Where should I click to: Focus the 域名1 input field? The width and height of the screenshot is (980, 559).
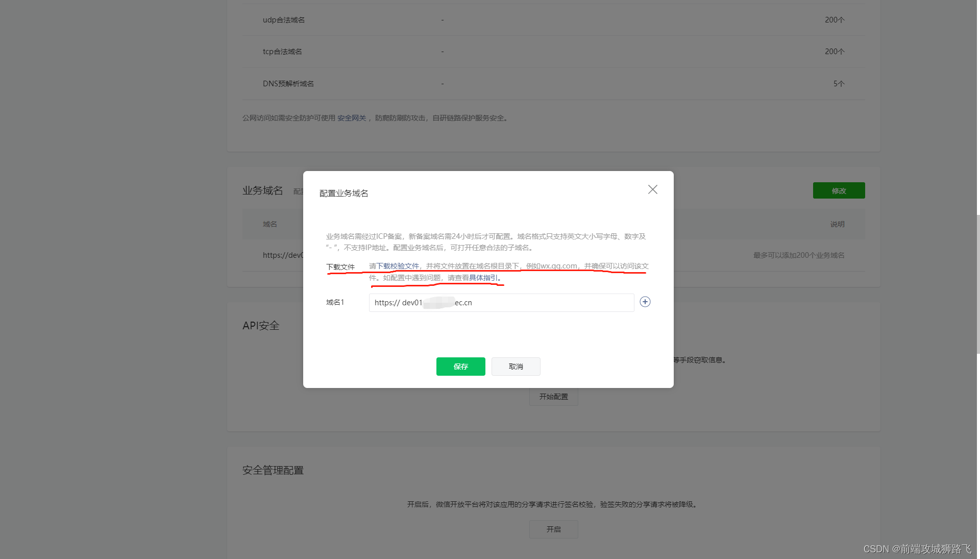(501, 303)
